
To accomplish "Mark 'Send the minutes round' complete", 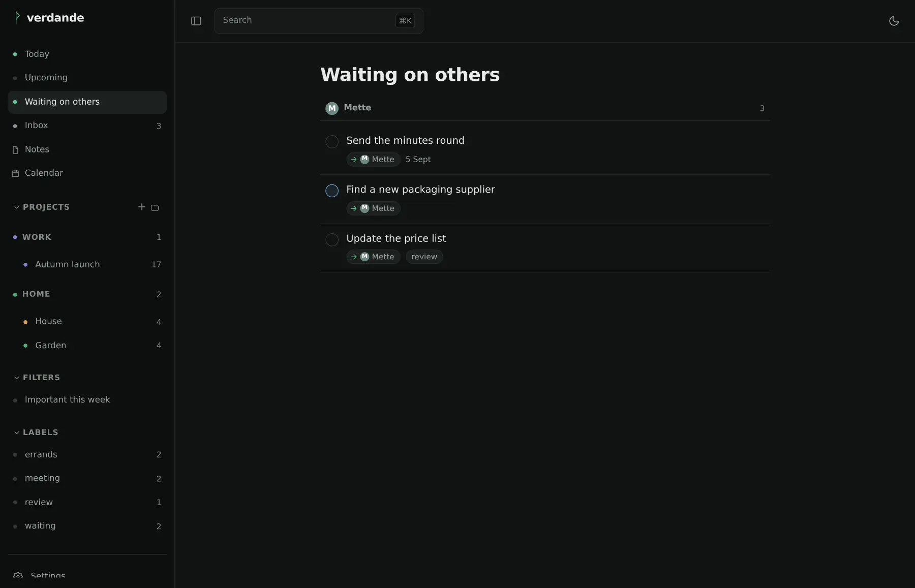I will (332, 142).
